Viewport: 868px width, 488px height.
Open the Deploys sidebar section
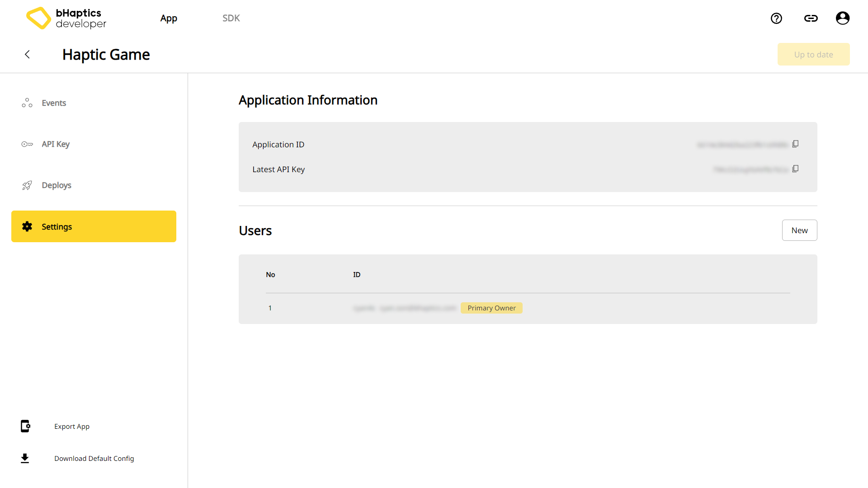[x=94, y=185]
